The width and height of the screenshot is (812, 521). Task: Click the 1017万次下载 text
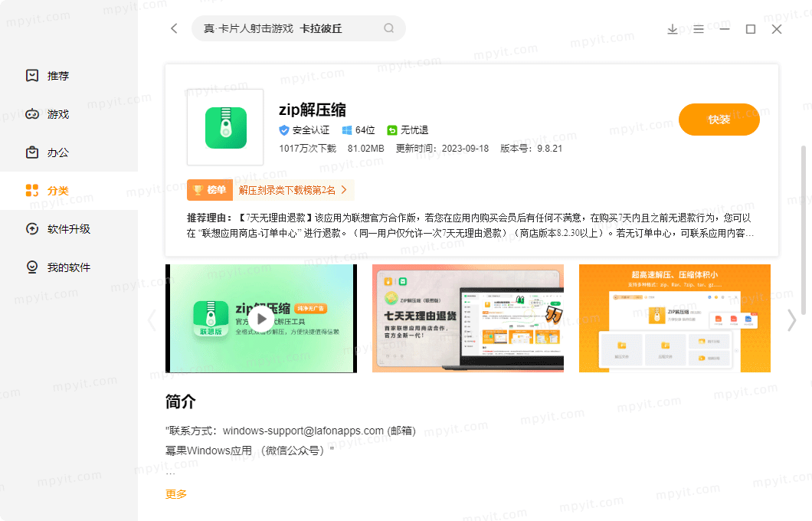point(308,149)
